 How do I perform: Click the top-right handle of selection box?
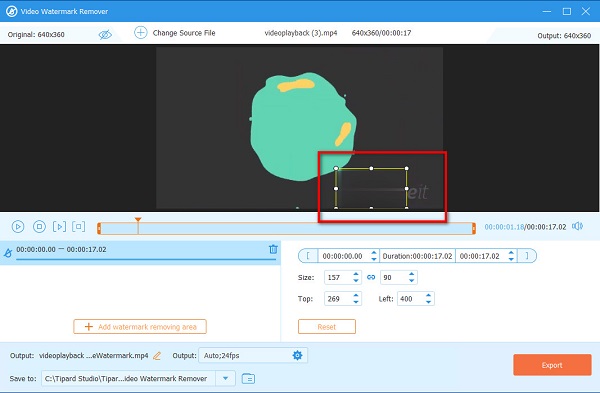pyautogui.click(x=406, y=168)
